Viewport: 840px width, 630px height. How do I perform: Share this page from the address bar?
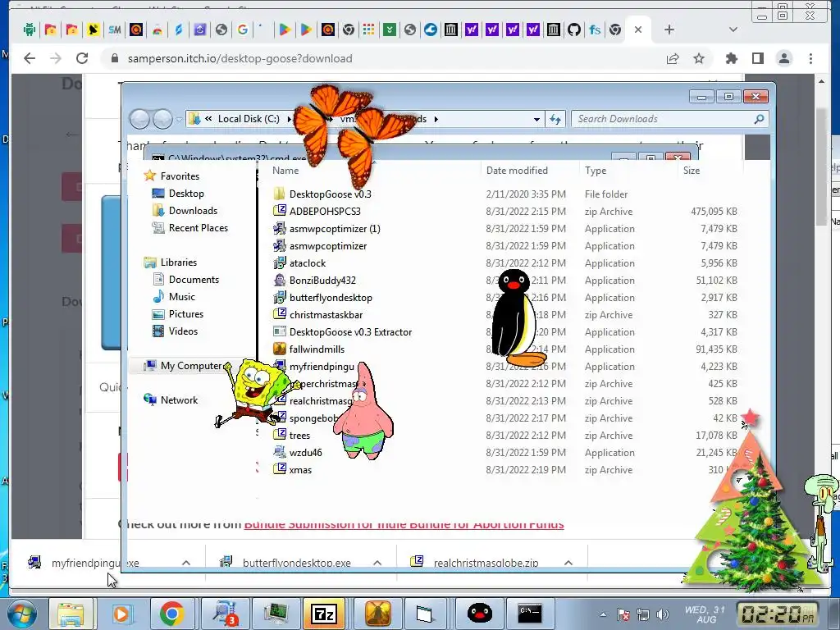point(673,58)
